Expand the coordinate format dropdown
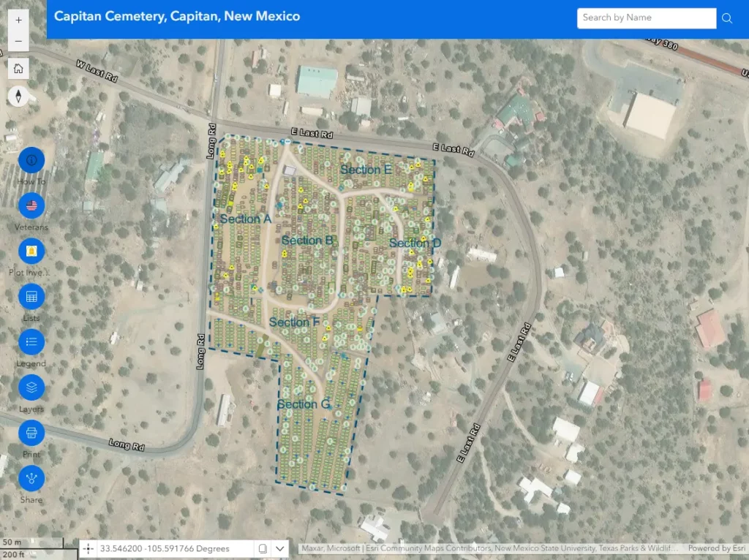Viewport: 749px width, 560px height. [x=280, y=548]
